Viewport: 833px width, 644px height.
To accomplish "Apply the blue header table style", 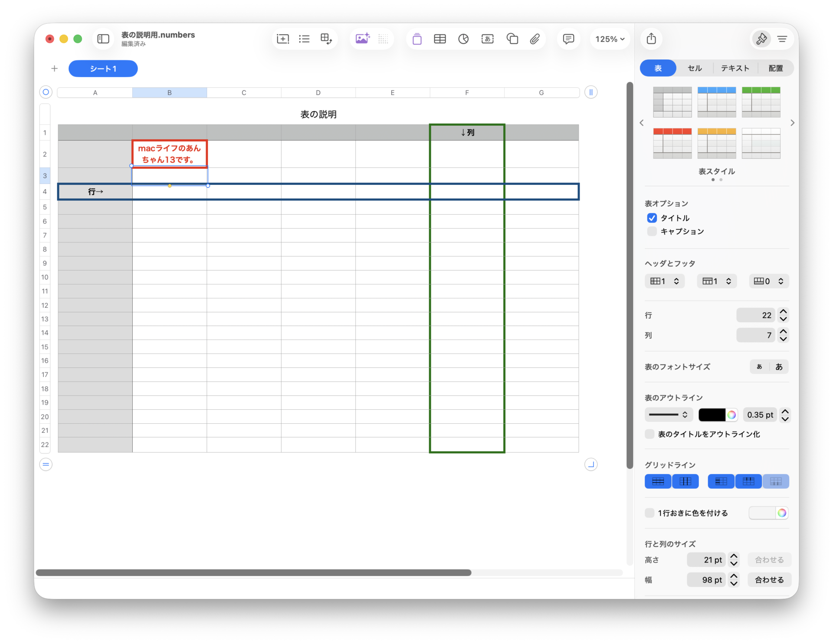I will 717,102.
